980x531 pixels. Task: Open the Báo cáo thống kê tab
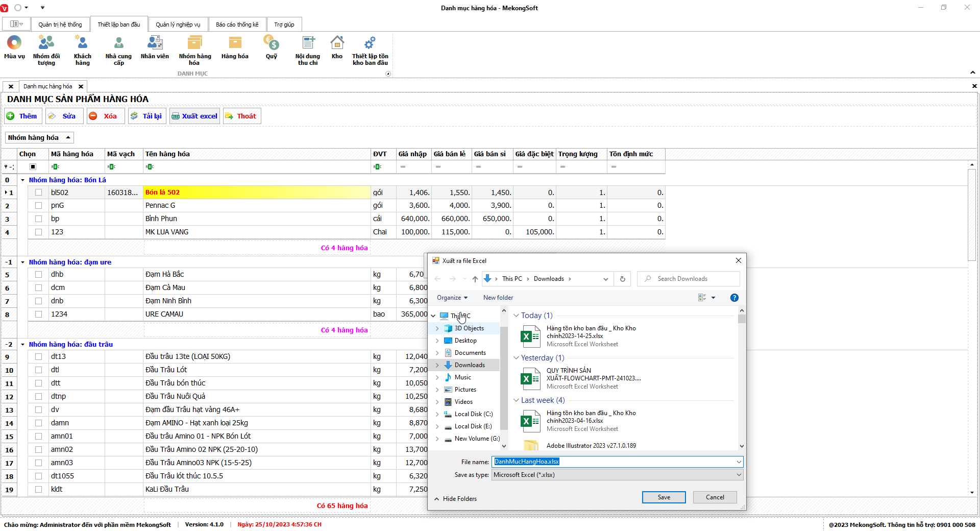(x=237, y=25)
